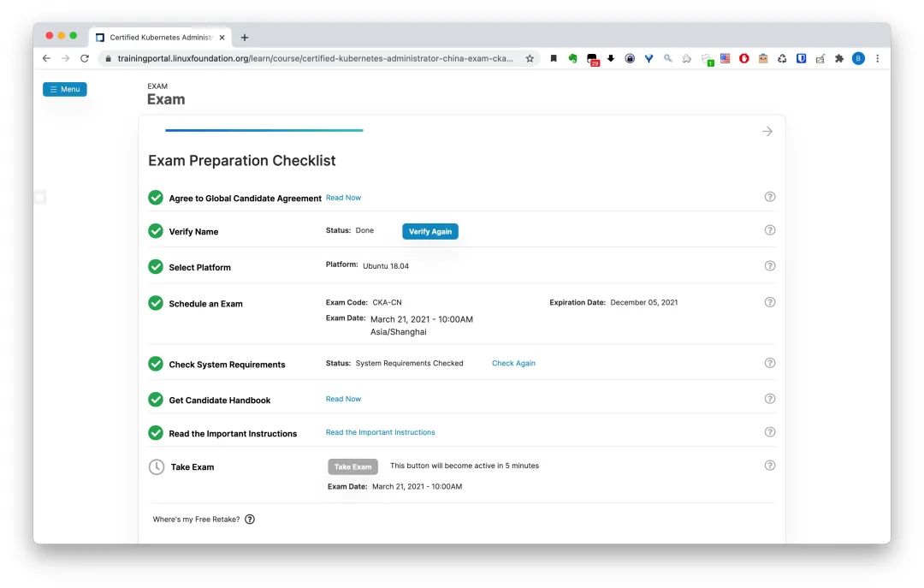
Task: Click the address bar URL
Action: coord(317,58)
